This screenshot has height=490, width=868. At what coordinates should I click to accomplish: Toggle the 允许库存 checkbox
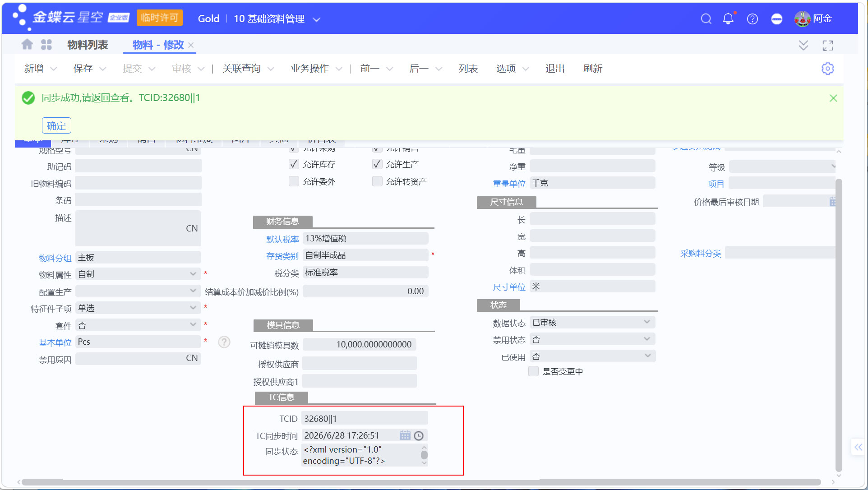[294, 164]
